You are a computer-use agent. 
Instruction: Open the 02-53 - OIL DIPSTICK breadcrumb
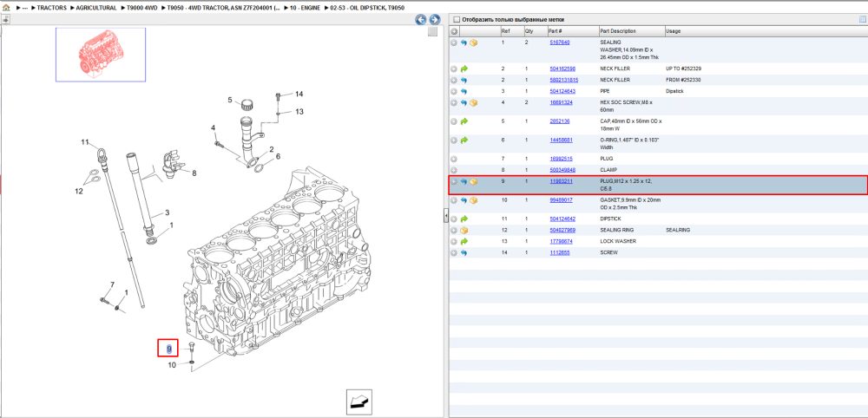(x=366, y=9)
